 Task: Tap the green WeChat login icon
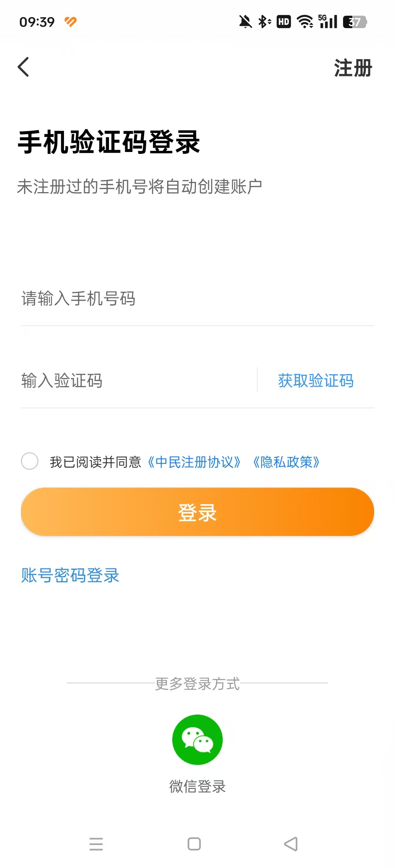(197, 739)
